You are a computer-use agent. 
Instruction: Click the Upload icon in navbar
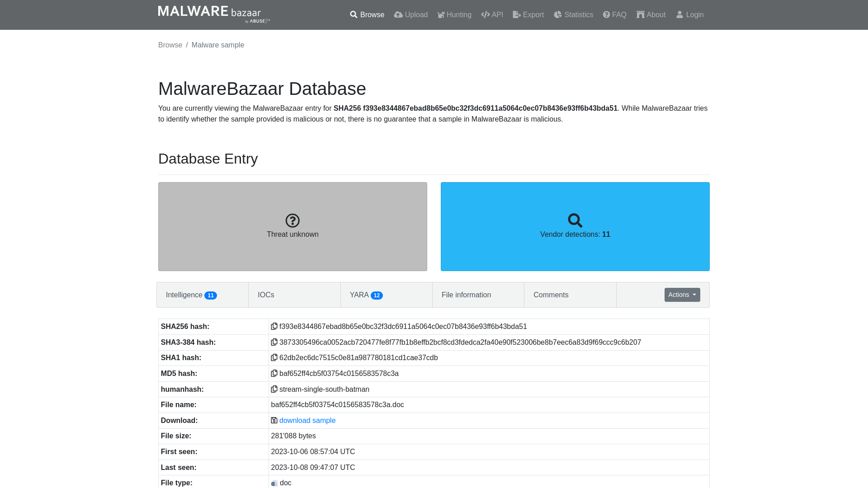pyautogui.click(x=398, y=15)
